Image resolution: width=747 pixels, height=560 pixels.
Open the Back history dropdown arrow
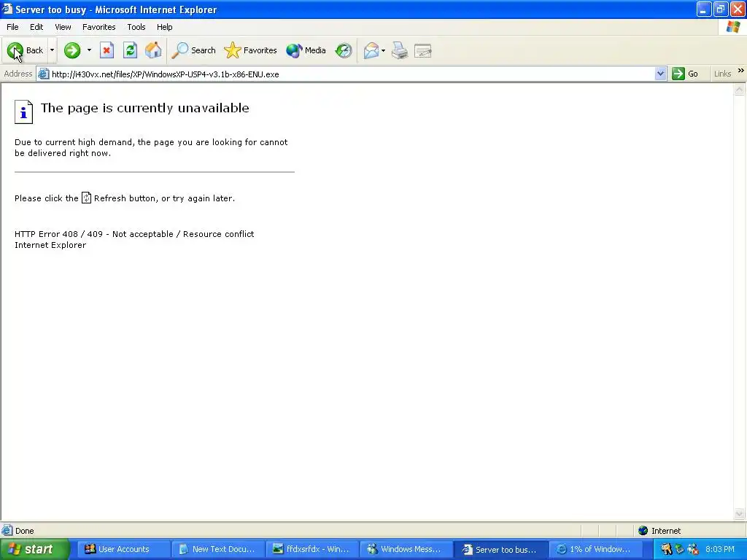(52, 50)
